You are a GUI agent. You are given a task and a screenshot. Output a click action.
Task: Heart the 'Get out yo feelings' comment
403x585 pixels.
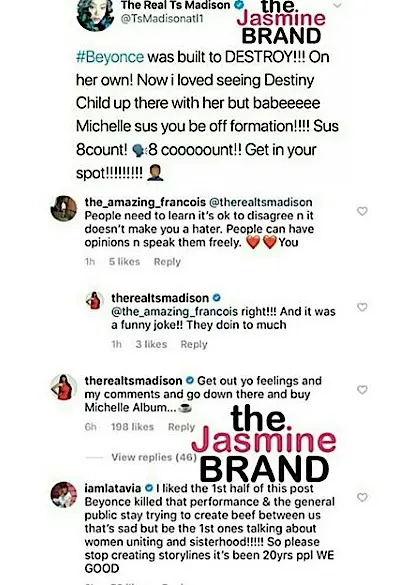(362, 390)
